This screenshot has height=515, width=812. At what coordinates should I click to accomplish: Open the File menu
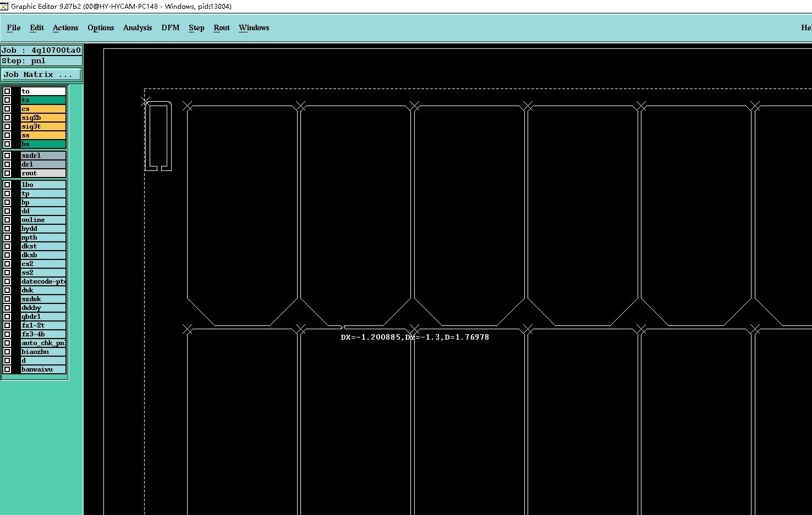(14, 27)
